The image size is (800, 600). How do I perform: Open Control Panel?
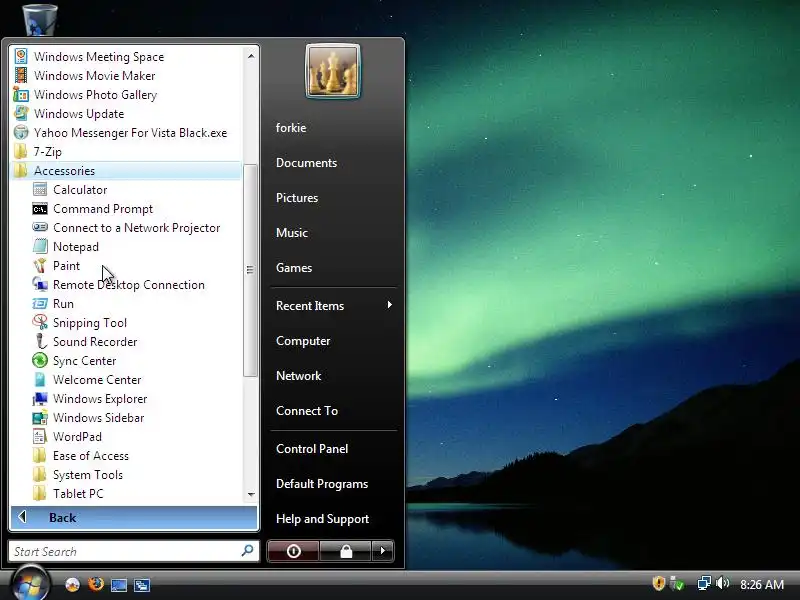312,448
